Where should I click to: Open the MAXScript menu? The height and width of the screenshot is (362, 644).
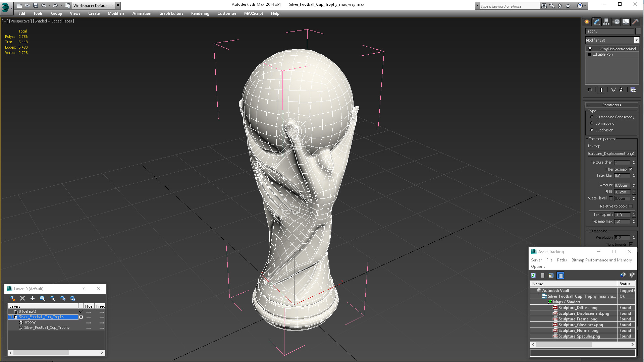click(x=254, y=13)
